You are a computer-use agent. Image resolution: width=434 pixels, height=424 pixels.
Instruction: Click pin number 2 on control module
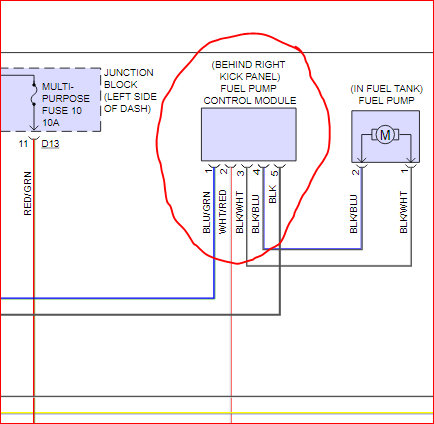coord(224,171)
